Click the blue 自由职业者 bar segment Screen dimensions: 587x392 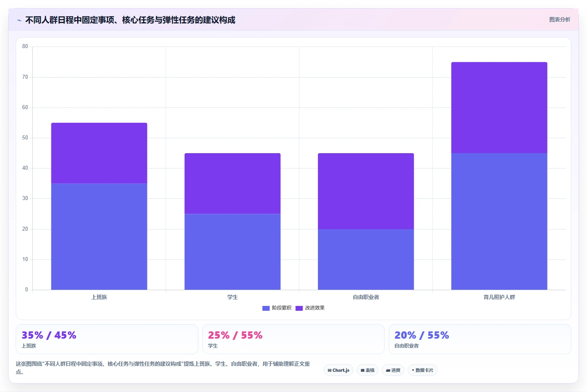pos(366,259)
